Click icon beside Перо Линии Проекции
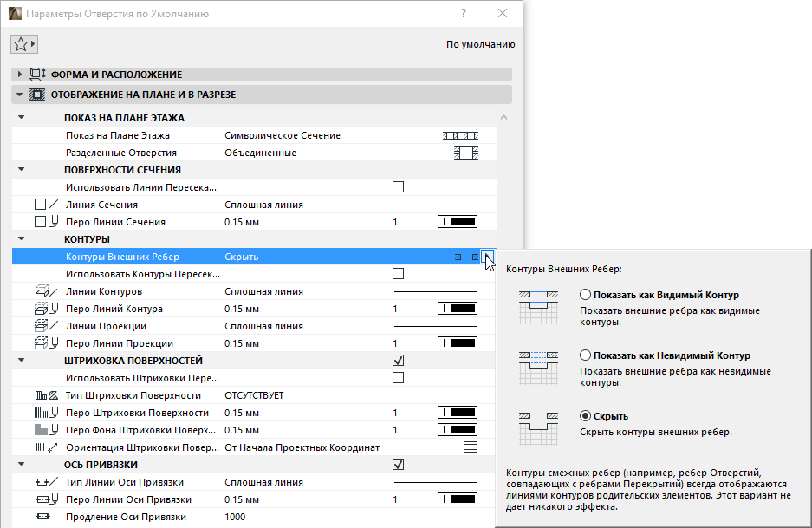Image resolution: width=812 pixels, height=528 pixels. (x=46, y=343)
